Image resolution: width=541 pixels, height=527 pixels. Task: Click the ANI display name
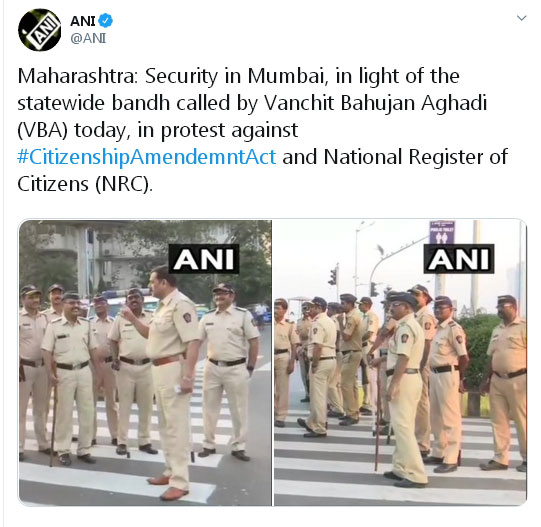(x=82, y=21)
